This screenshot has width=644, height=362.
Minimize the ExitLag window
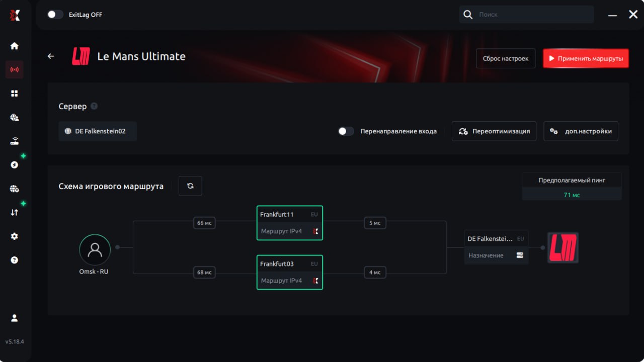[x=612, y=15]
